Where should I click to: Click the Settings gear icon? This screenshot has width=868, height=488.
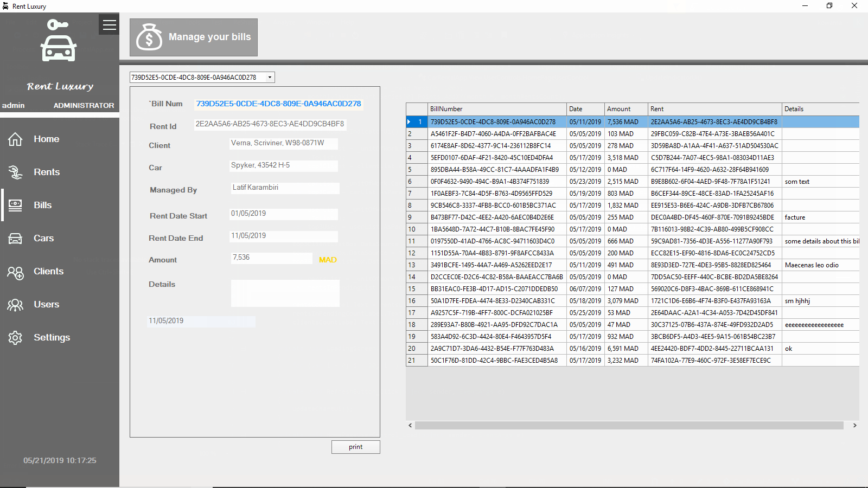coord(15,338)
